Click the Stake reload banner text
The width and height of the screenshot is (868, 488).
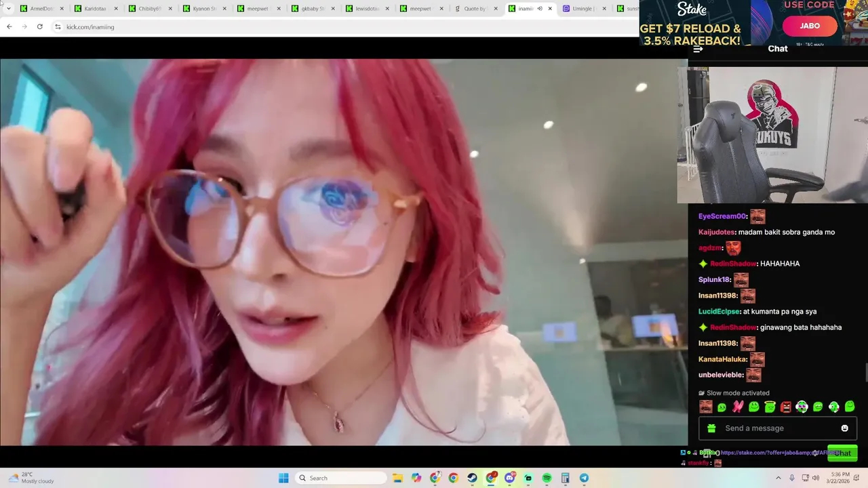click(x=690, y=35)
